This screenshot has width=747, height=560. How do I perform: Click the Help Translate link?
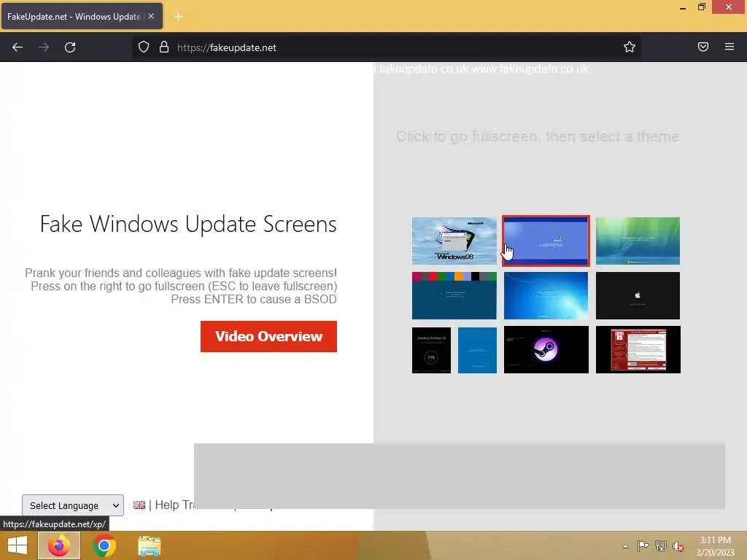[174, 505]
